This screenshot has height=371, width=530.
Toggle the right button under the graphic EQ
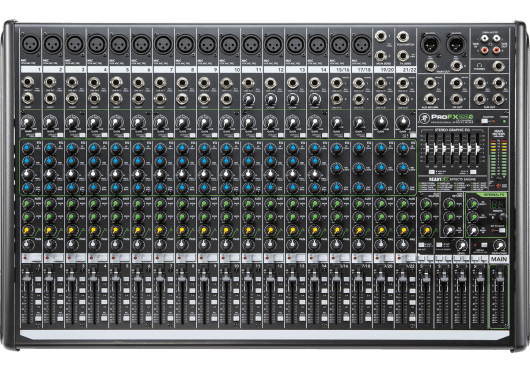(x=473, y=172)
